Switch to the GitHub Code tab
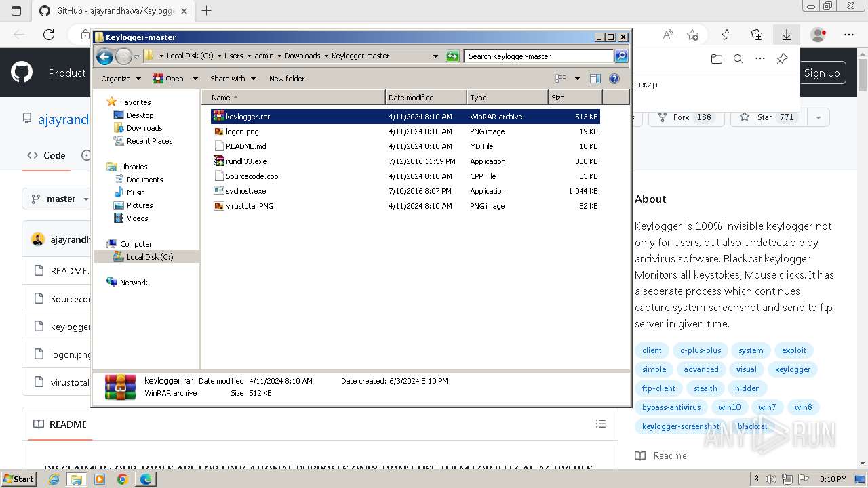Viewport: 868px width, 488px height. pyautogui.click(x=46, y=155)
